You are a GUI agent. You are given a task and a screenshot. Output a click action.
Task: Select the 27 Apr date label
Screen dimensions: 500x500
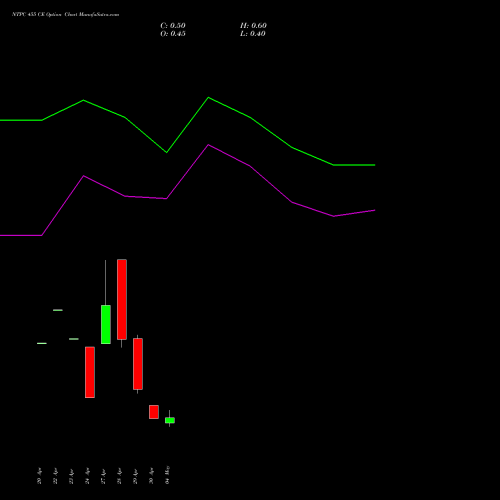103,476
